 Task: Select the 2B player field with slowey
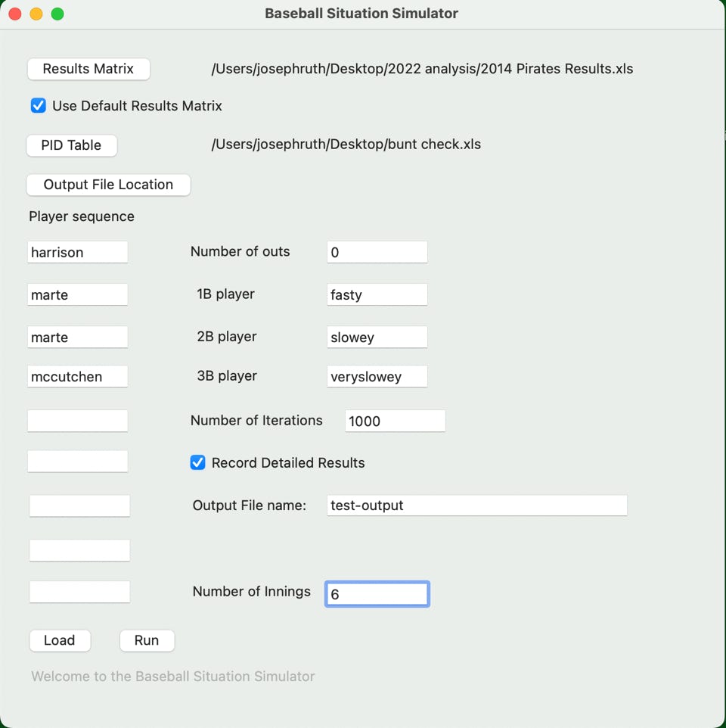pyautogui.click(x=377, y=337)
